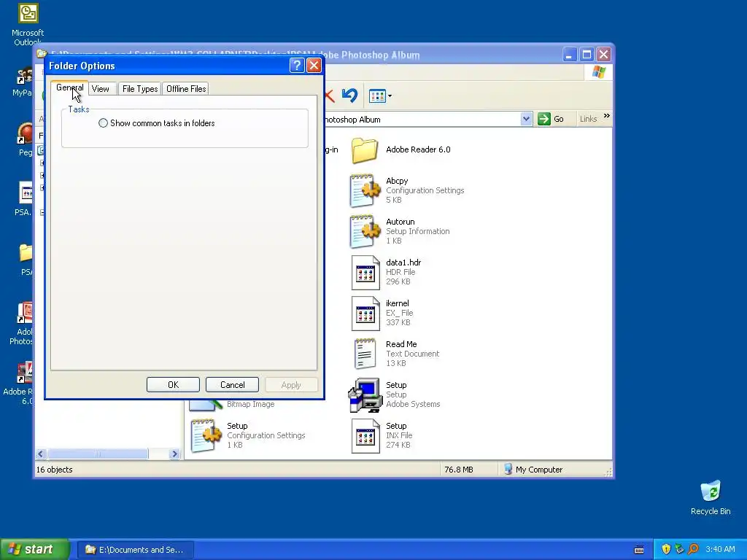This screenshot has height=560, width=747.
Task: Cancel the Folder Options dialog
Action: [232, 385]
